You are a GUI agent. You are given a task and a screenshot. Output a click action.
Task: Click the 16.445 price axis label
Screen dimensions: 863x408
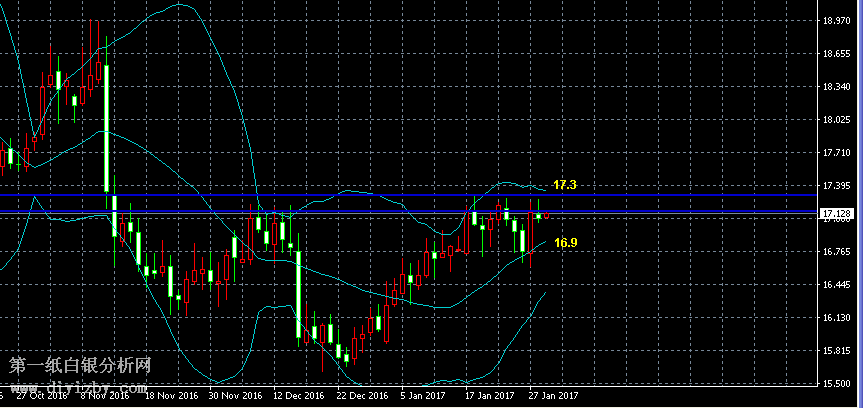(836, 285)
